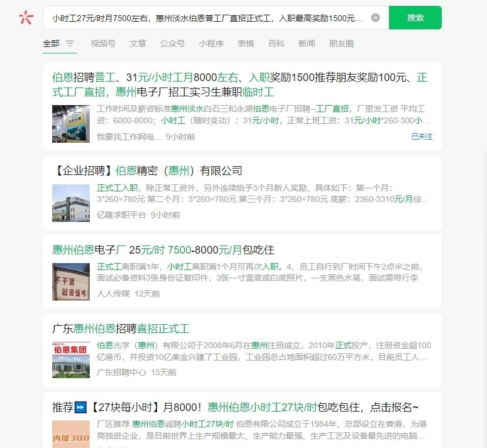Click the 9小时前 timestamp of 亿隆求职平台
Viewport: 487px width, 448px height.
click(165, 215)
